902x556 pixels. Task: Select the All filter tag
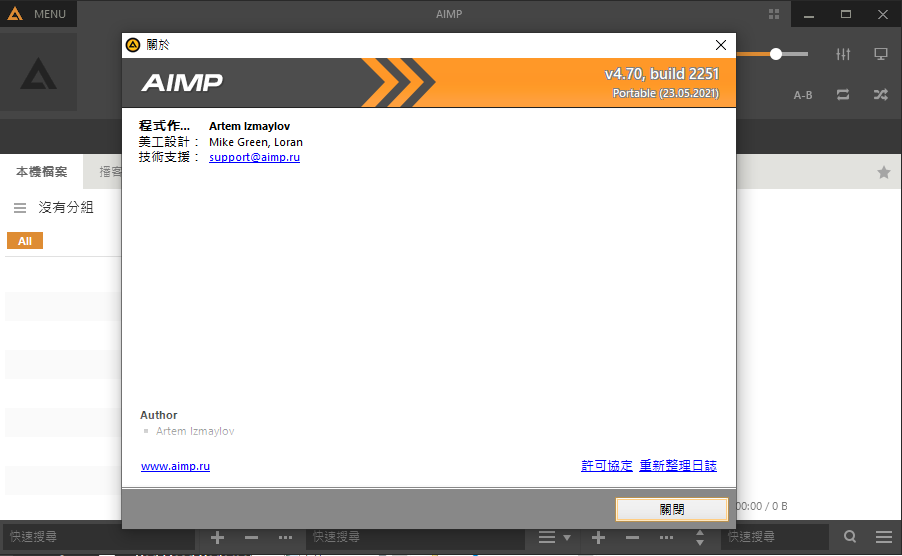click(25, 241)
